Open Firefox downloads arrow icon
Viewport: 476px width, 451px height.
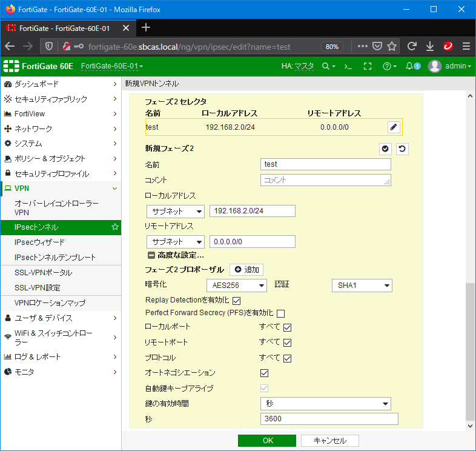pos(430,46)
